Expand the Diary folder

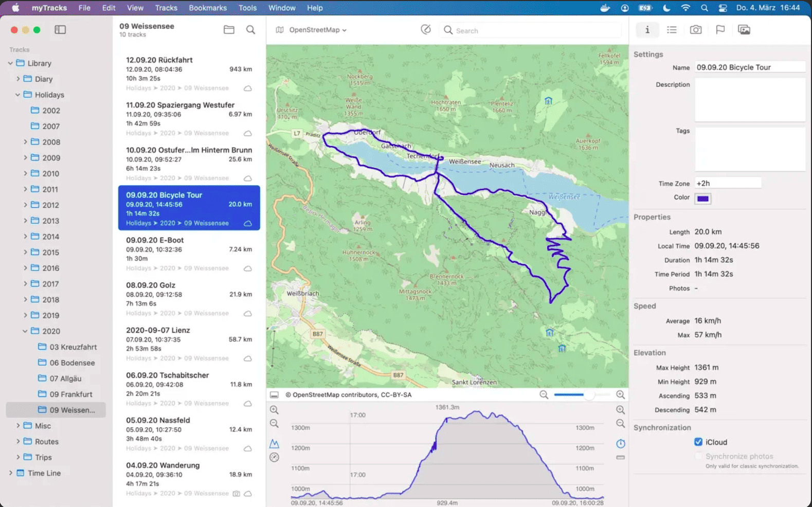tap(18, 79)
